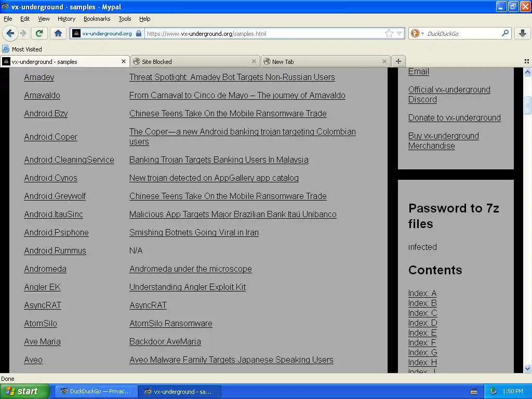Click the vertical scrollbar down arrow
The height and width of the screenshot is (399, 532).
click(x=527, y=368)
